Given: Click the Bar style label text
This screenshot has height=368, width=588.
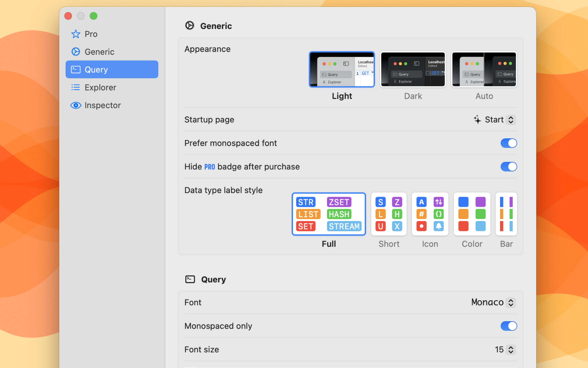Looking at the screenshot, I should 506,244.
